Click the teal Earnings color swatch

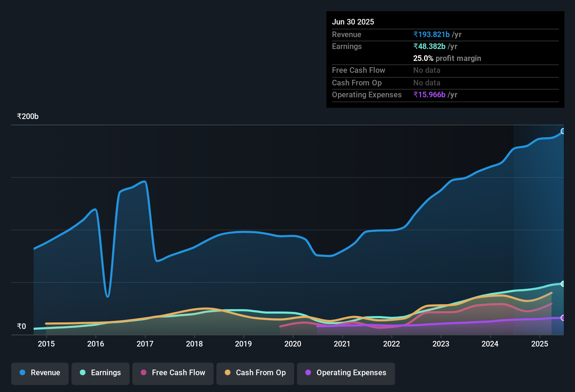point(83,373)
